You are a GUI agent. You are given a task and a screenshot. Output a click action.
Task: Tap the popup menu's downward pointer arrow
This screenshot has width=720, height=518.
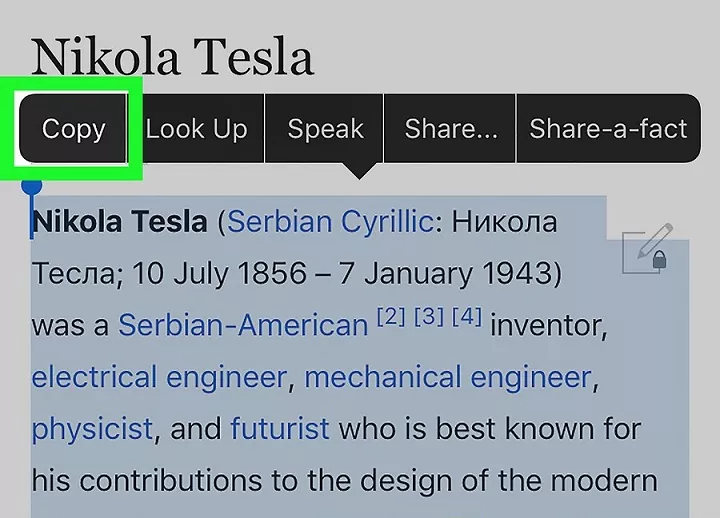tap(360, 171)
